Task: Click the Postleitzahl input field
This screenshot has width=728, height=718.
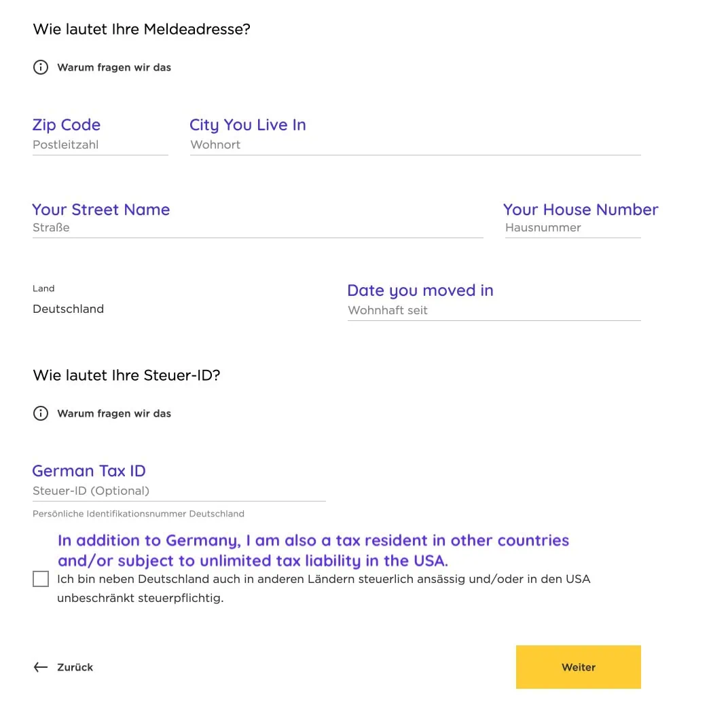Action: point(100,145)
